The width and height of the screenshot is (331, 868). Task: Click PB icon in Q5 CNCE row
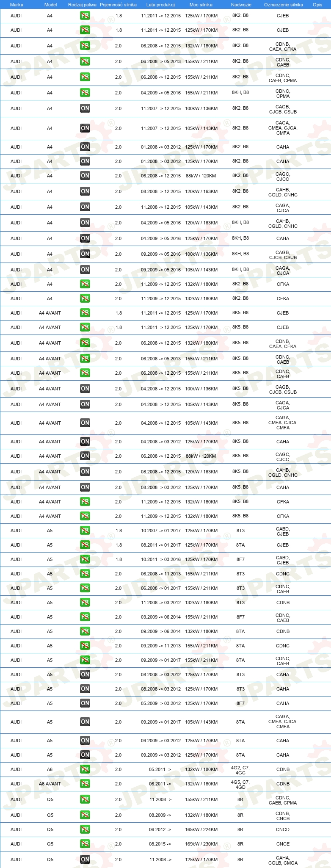coord(85,844)
